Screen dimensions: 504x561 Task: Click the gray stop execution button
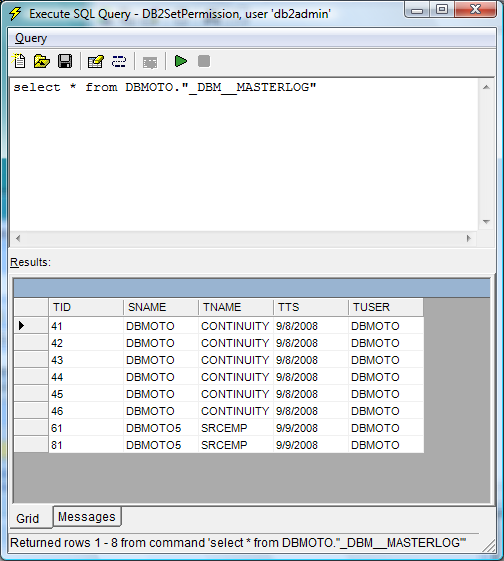(204, 61)
